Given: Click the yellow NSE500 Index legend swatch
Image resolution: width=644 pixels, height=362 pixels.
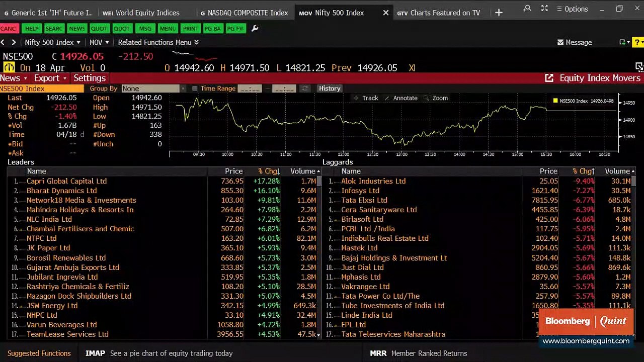Looking at the screenshot, I should click(555, 101).
